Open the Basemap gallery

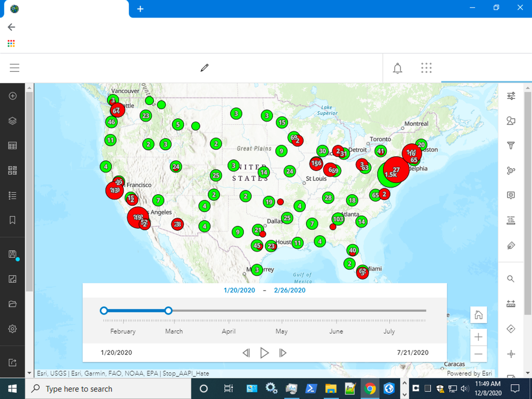click(12, 170)
